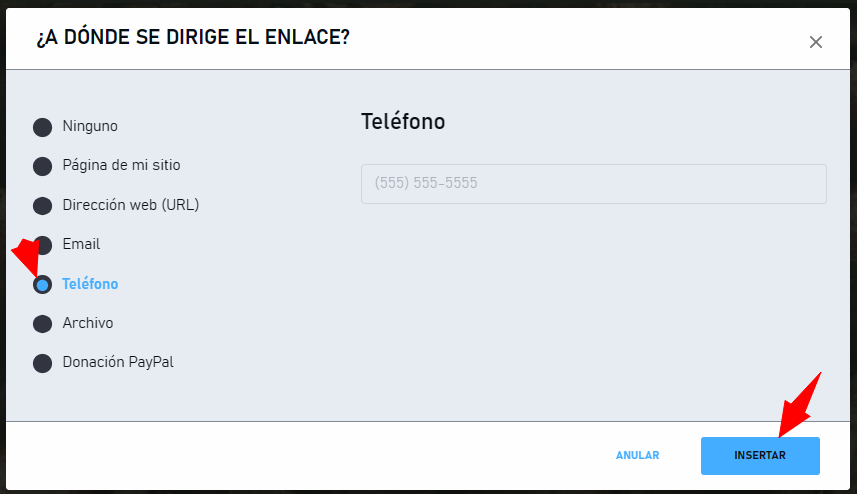Viewport: 857px width, 494px height.
Task: Select the Archivo radio button
Action: pyautogui.click(x=43, y=324)
